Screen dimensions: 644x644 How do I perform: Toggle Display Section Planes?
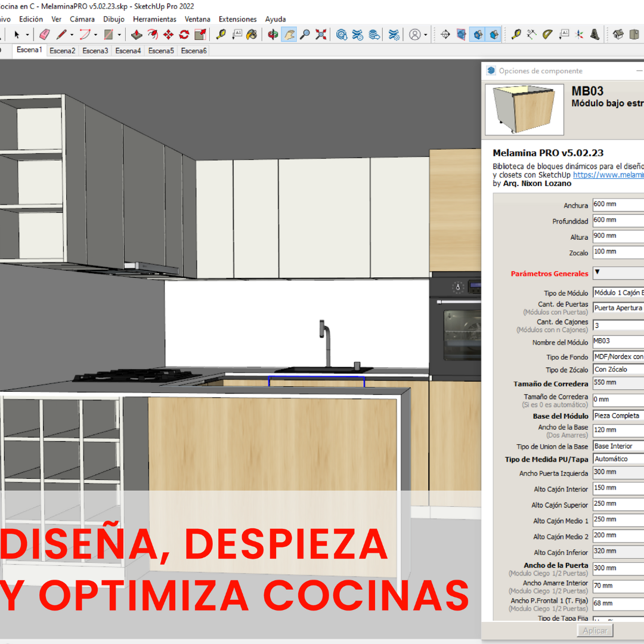(462, 35)
